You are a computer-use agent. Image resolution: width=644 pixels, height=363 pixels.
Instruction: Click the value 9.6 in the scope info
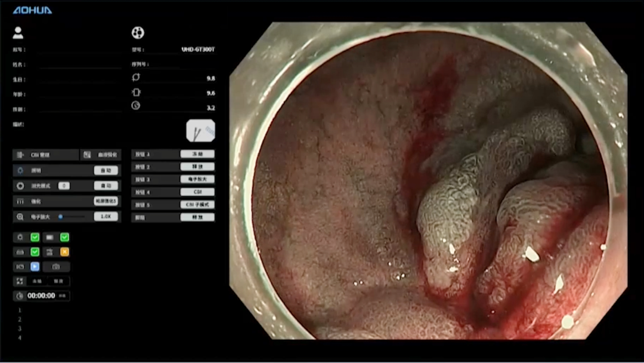tap(210, 93)
